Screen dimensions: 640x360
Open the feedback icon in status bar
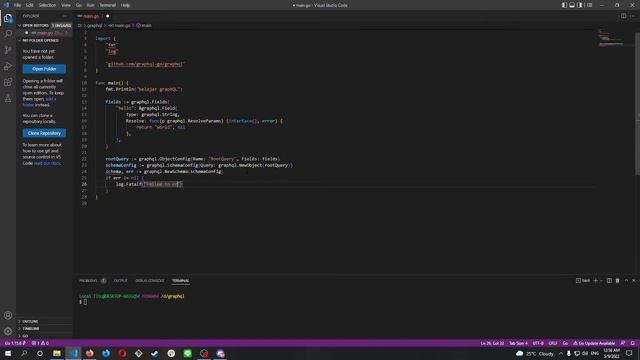[x=623, y=343]
